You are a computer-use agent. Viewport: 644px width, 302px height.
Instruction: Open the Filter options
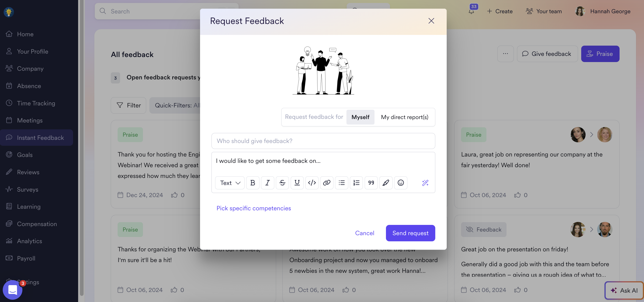coord(129,105)
